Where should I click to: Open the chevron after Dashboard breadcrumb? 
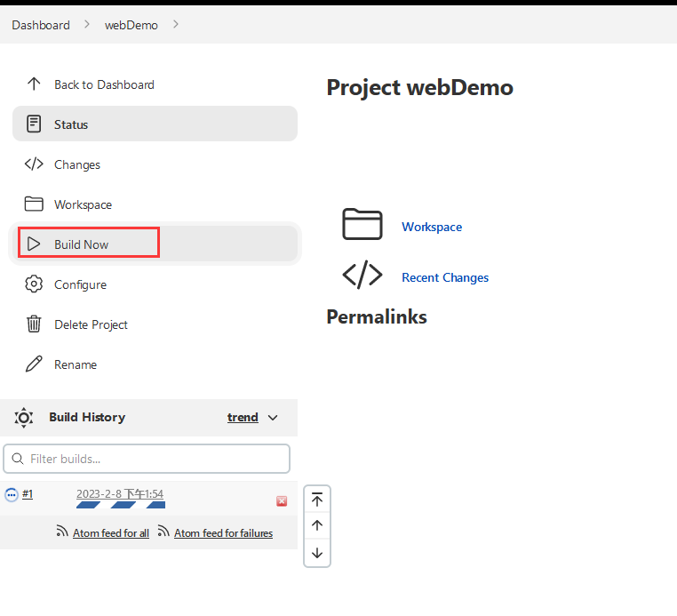tap(87, 25)
